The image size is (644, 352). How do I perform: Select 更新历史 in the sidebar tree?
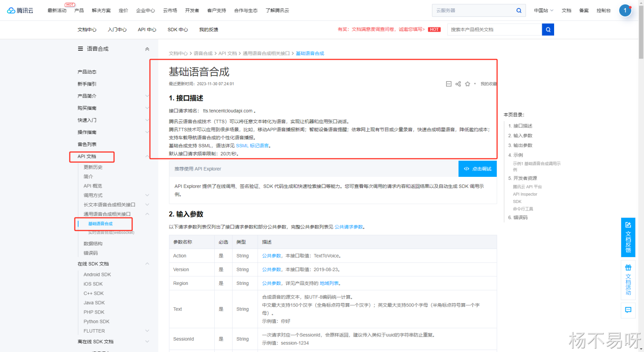[93, 168]
